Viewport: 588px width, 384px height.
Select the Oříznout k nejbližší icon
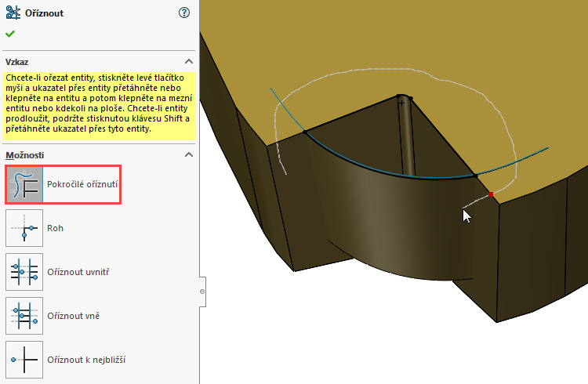point(24,360)
